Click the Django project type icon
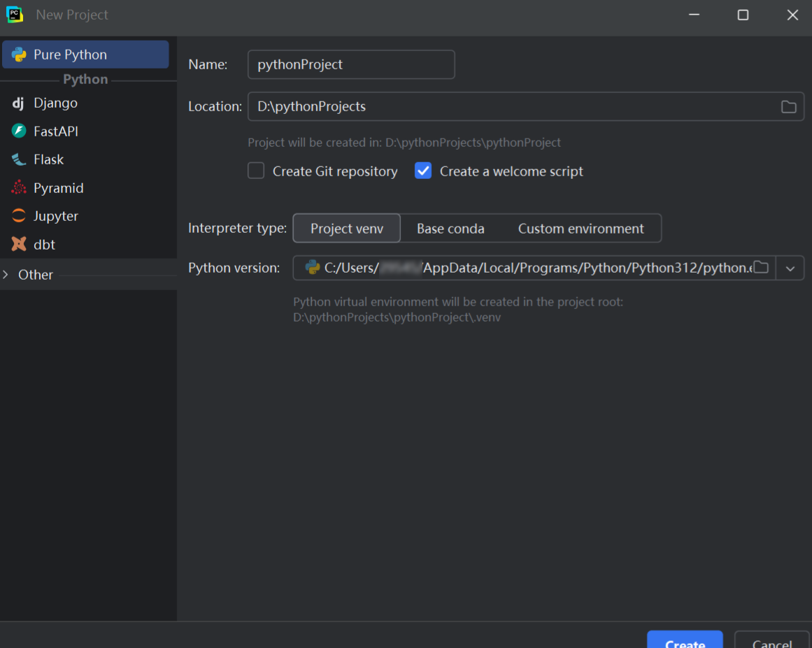Image resolution: width=812 pixels, height=648 pixels. [x=18, y=103]
